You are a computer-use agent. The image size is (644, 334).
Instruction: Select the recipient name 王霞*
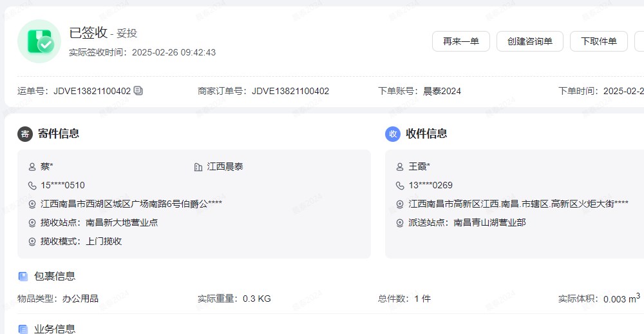tap(419, 166)
